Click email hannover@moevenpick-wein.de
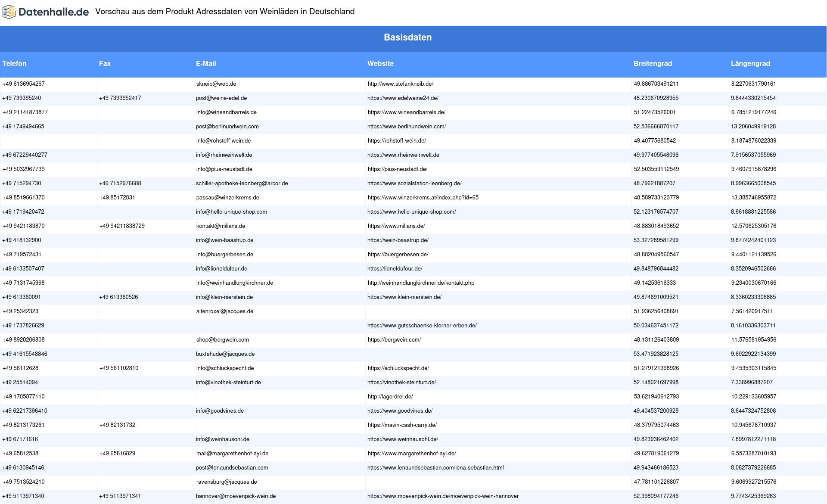 pyautogui.click(x=236, y=496)
